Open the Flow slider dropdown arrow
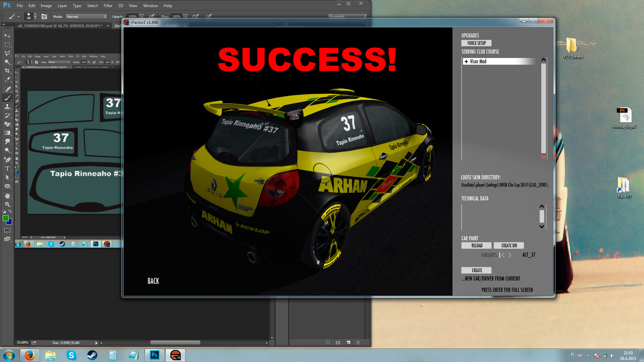Screen dimensions: 644x362 [x=185, y=16]
